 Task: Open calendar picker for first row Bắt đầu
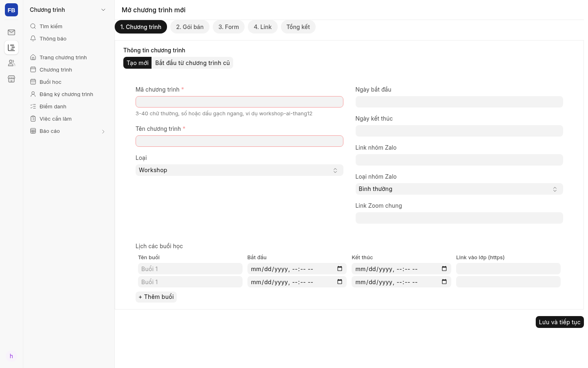point(340,269)
